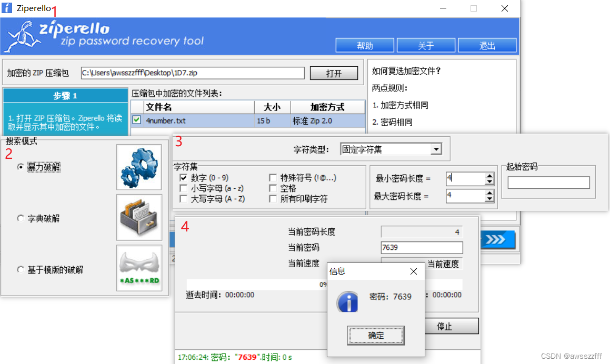Minimize the Ziperello window

pos(443,8)
